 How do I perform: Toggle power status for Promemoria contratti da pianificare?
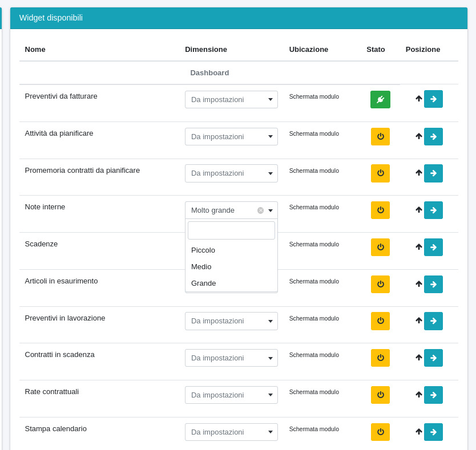click(380, 173)
